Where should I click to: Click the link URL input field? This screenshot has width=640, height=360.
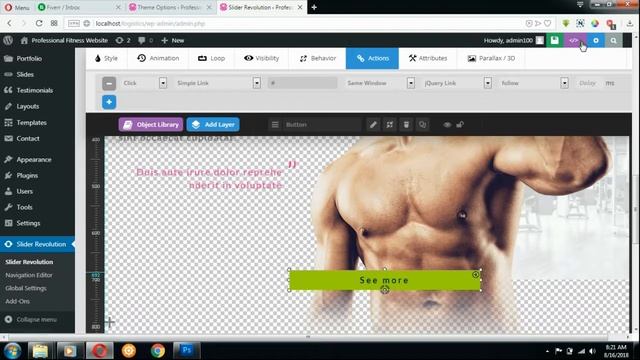(302, 83)
